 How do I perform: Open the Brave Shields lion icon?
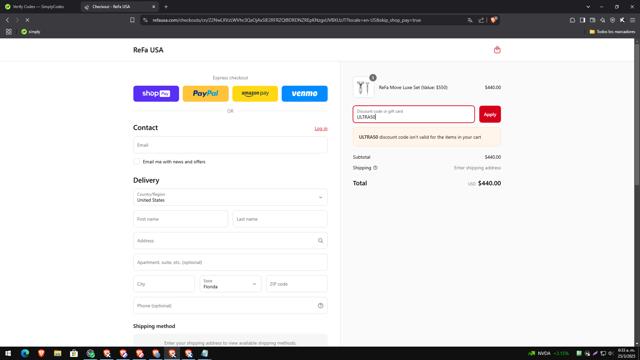coord(493,20)
